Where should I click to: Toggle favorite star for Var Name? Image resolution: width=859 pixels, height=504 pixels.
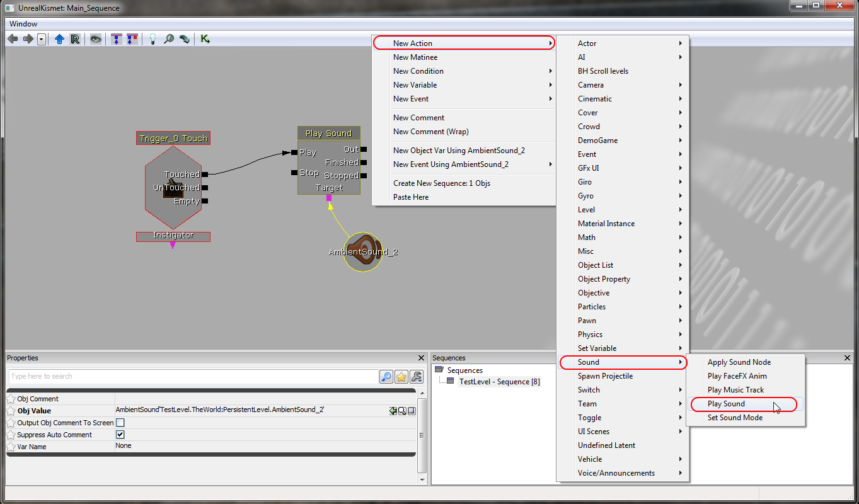[x=11, y=447]
